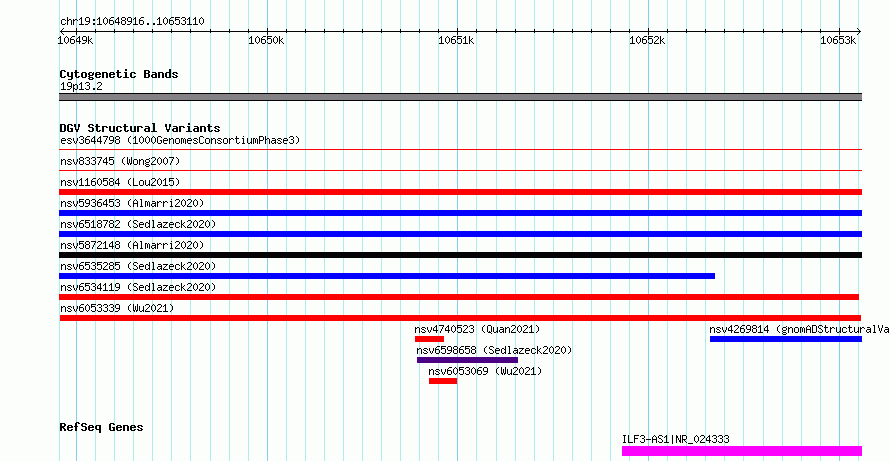
Task: Select the magenta ILF3-AS1 gene bar
Action: tap(742, 451)
